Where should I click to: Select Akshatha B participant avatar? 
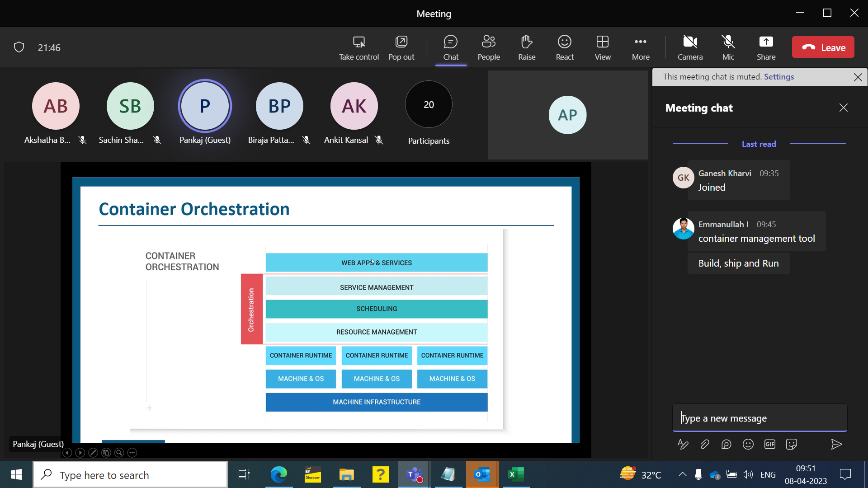pyautogui.click(x=56, y=106)
